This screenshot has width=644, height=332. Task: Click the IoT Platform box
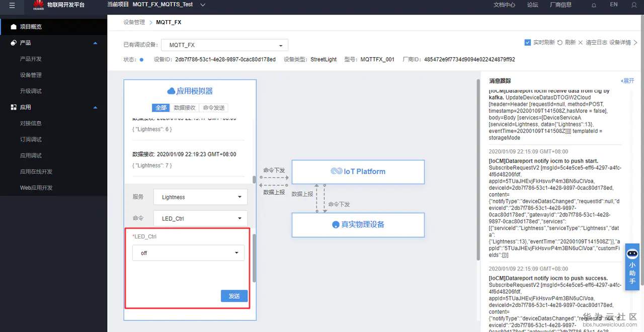pos(358,172)
